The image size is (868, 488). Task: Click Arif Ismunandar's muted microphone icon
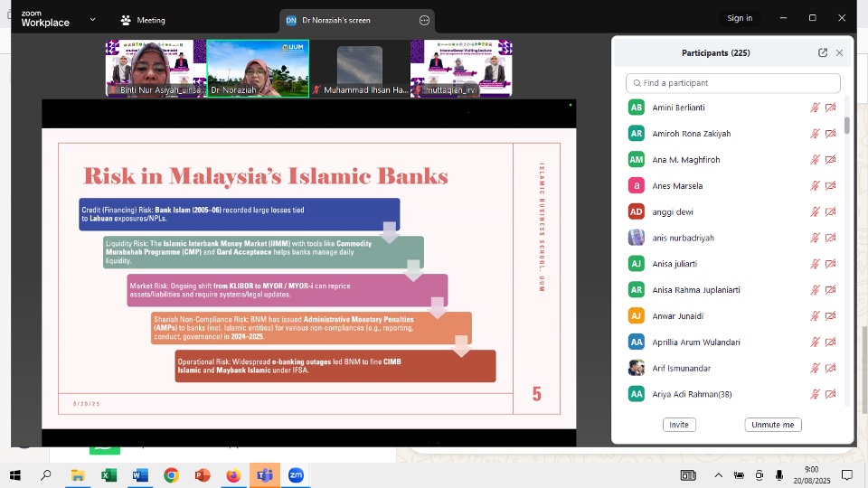815,368
